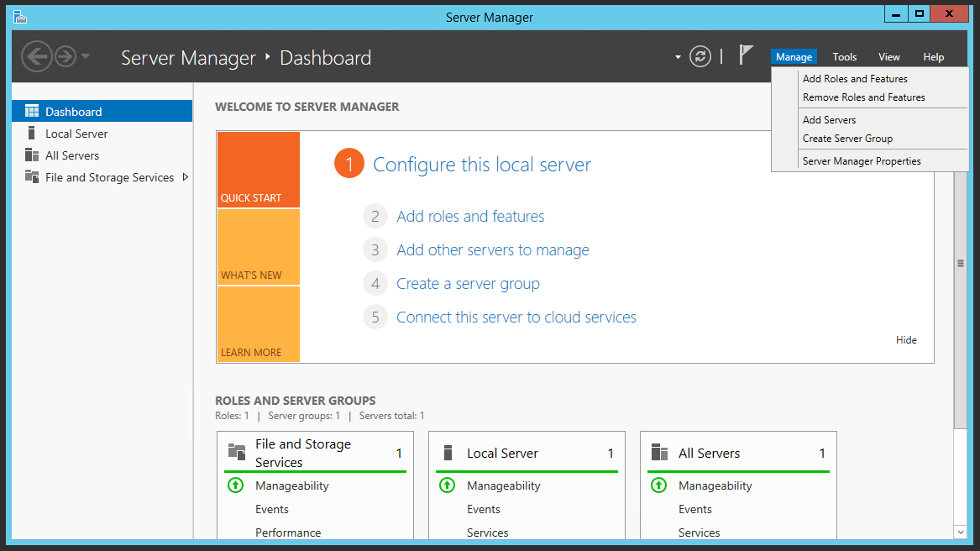Hide the welcome tile
The image size is (980, 551).
coord(906,340)
